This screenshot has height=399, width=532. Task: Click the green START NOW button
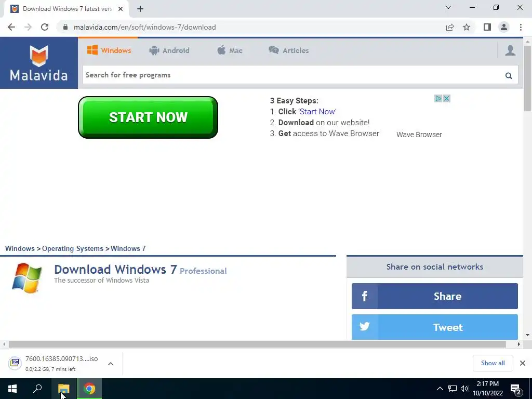coord(148,117)
